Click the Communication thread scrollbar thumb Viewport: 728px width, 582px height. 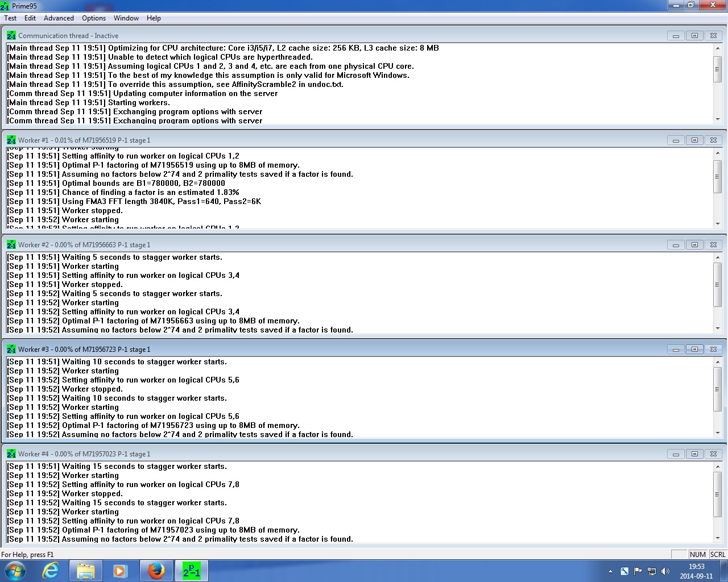click(718, 68)
